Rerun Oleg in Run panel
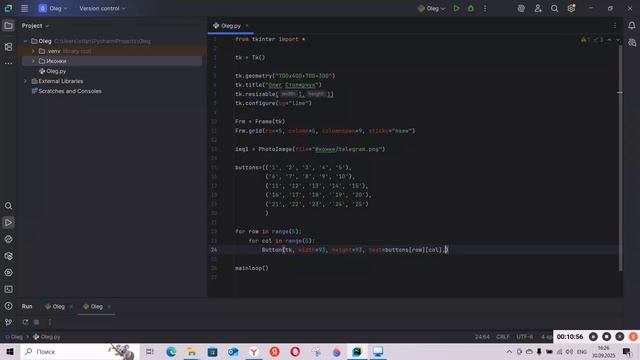The height and width of the screenshot is (360, 640). [25, 322]
